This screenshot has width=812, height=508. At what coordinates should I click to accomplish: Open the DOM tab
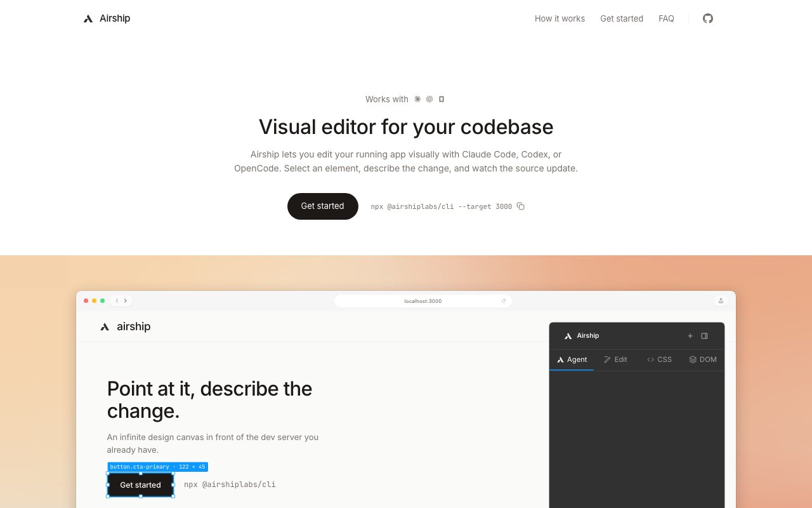(x=703, y=359)
